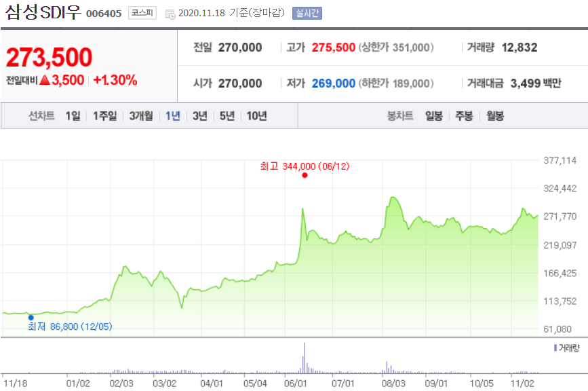The image size is (588, 391).
Task: Click the stock code 006405
Action: point(104,14)
